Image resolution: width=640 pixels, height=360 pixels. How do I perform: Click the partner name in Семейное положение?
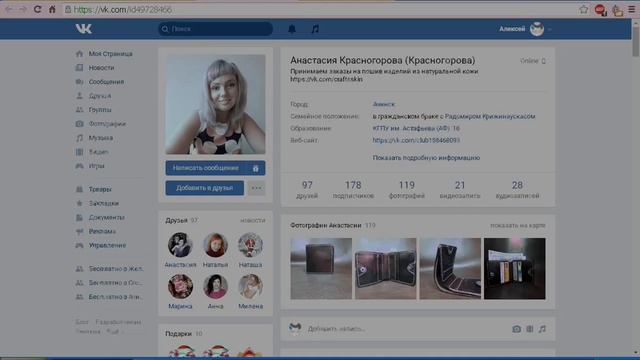490,116
